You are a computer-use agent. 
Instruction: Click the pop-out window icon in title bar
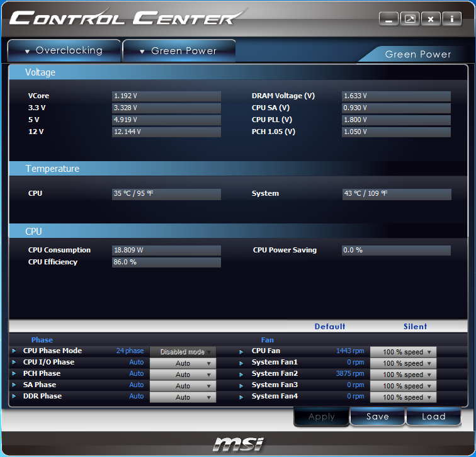coord(410,19)
